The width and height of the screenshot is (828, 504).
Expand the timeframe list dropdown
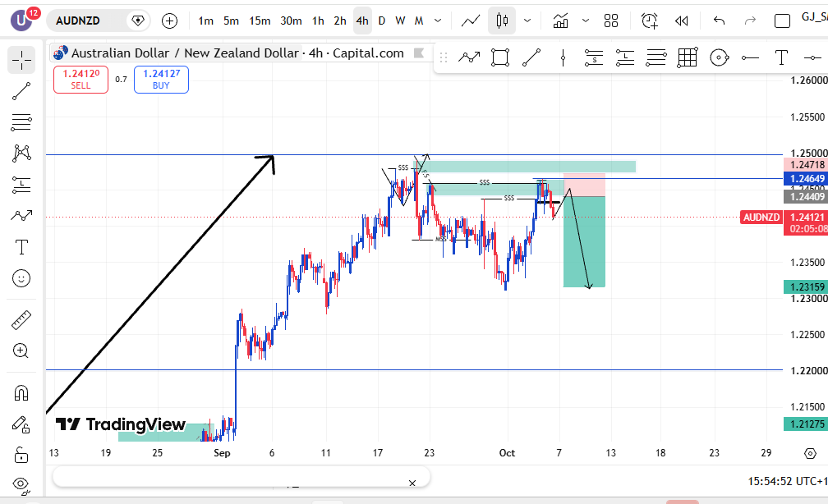pyautogui.click(x=438, y=21)
